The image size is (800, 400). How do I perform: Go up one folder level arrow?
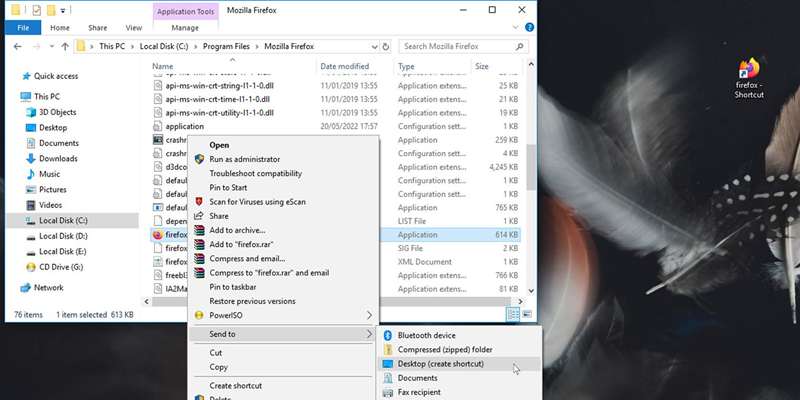tap(65, 46)
